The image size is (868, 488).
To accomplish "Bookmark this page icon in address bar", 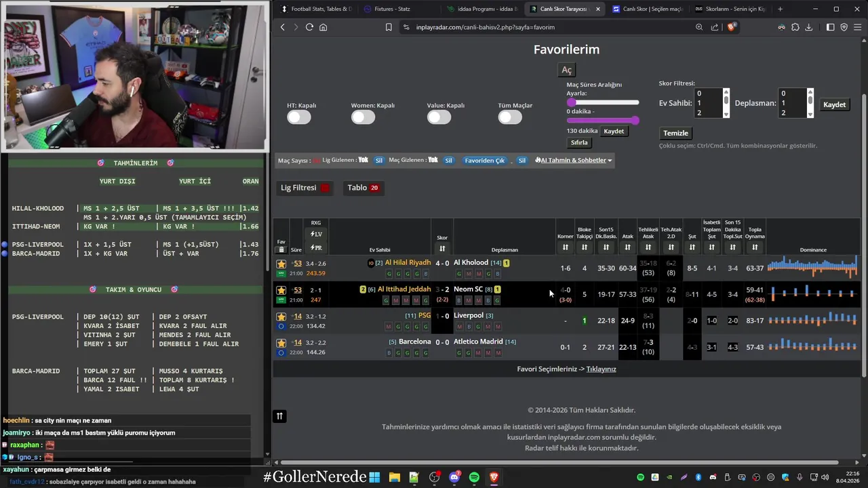I will tap(389, 27).
